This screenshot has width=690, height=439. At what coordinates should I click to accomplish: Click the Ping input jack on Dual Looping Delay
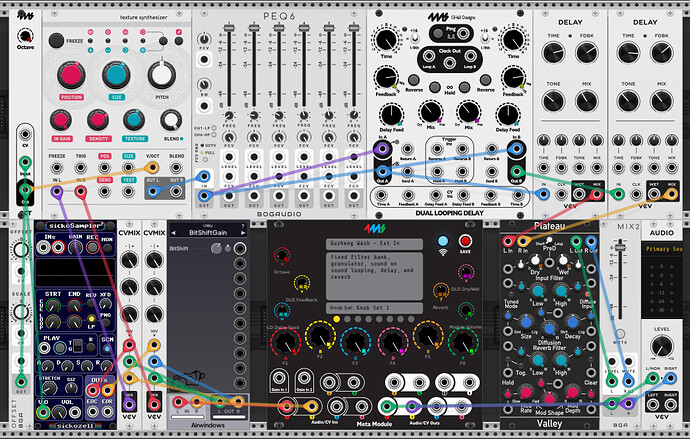point(463,33)
